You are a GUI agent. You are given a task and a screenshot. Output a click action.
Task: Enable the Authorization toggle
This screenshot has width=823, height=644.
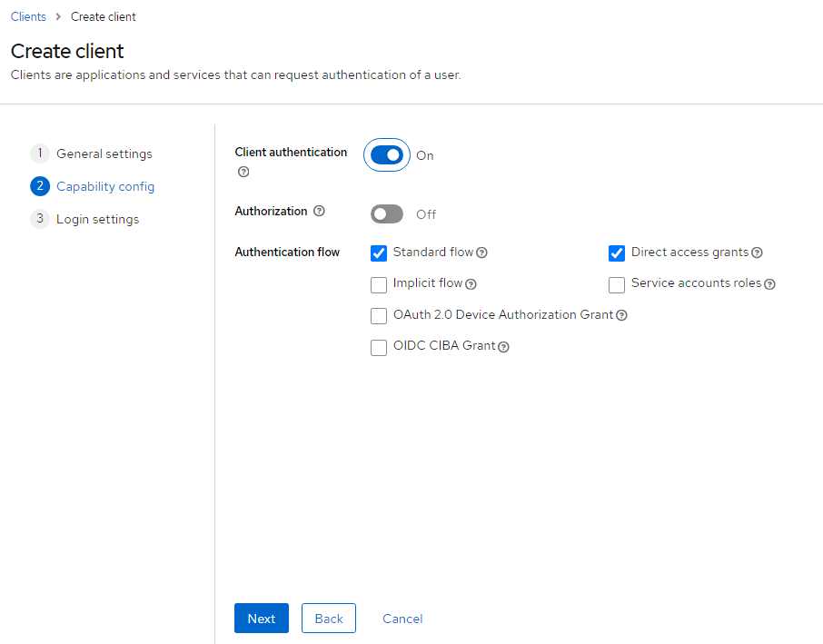[x=386, y=213]
